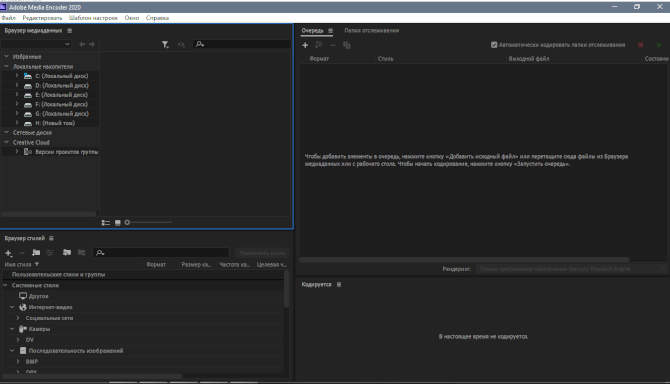This screenshot has width=670, height=384.
Task: Click the Формат column header in Queue
Action: [x=319, y=59]
